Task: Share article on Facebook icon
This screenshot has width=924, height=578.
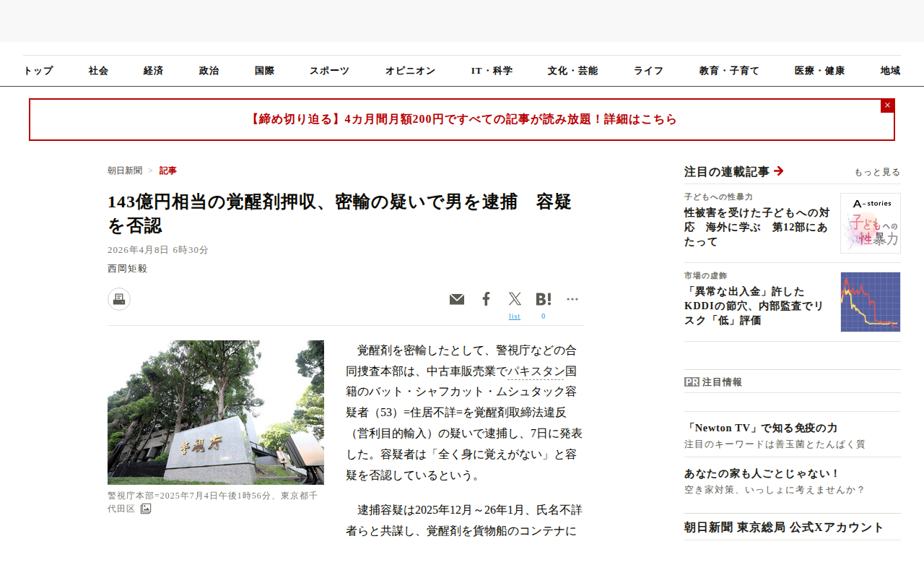Action: 486,299
